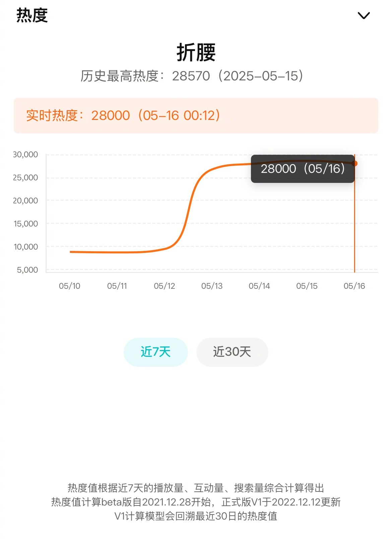This screenshot has height=539, width=392.
Task: Tap the 28000 (05/16) tooltip
Action: point(303,169)
